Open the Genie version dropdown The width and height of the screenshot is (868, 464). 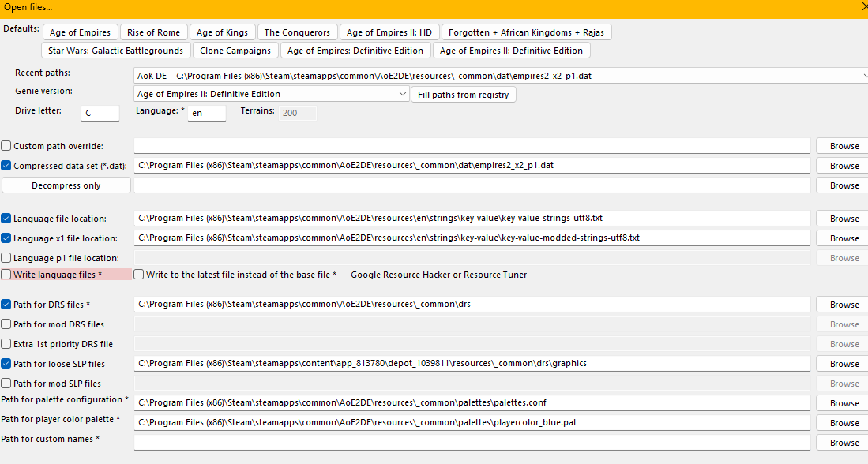[404, 94]
